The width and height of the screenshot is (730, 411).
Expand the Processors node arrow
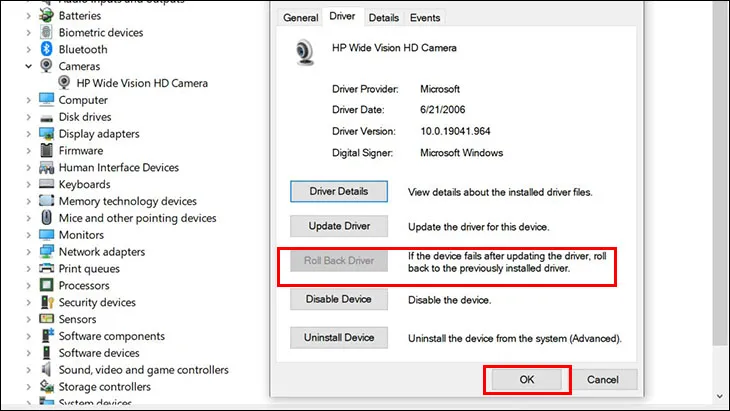pyautogui.click(x=29, y=286)
